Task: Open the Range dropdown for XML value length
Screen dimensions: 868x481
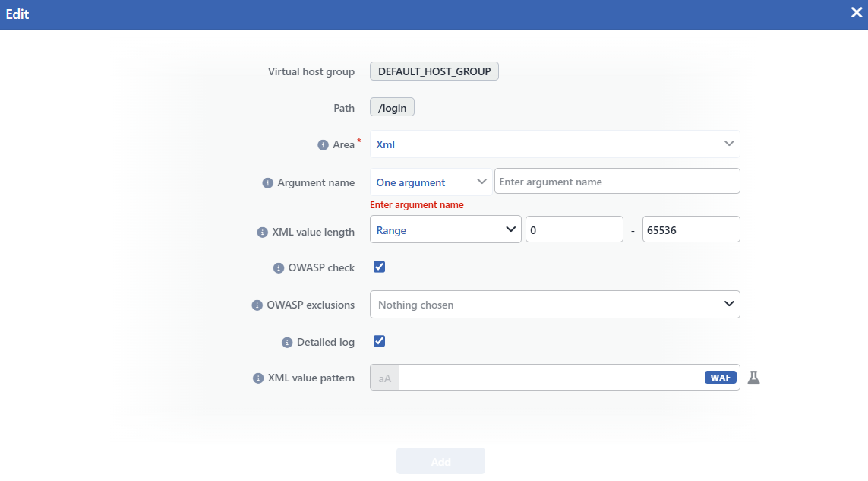Action: (446, 229)
